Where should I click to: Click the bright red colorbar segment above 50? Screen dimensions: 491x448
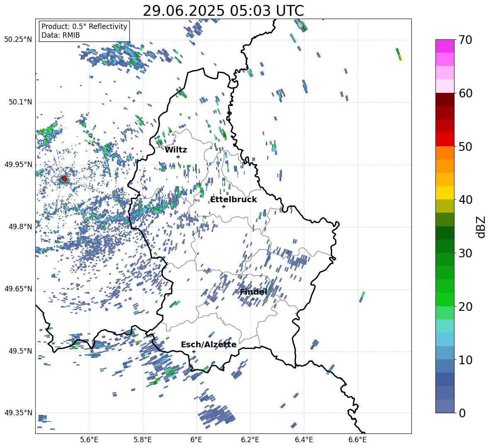click(x=445, y=140)
